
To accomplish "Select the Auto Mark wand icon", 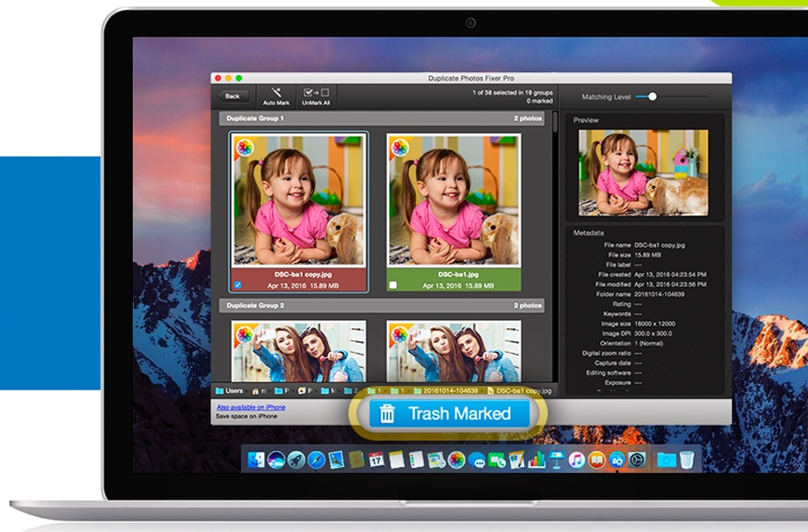I will tap(277, 93).
